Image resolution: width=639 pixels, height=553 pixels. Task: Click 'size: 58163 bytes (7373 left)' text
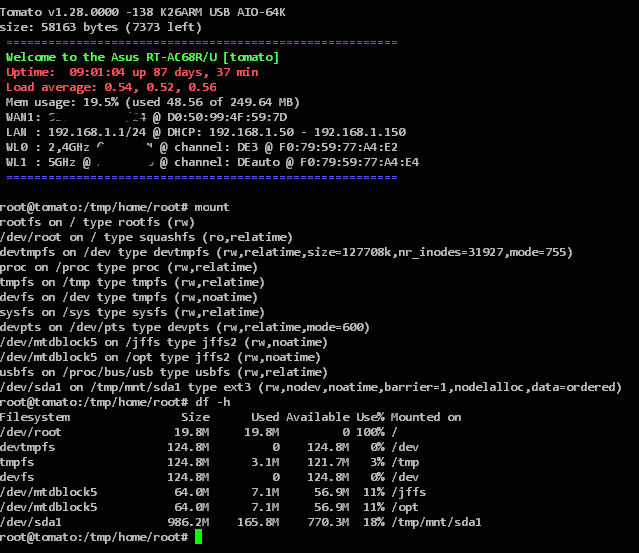[x=101, y=27]
